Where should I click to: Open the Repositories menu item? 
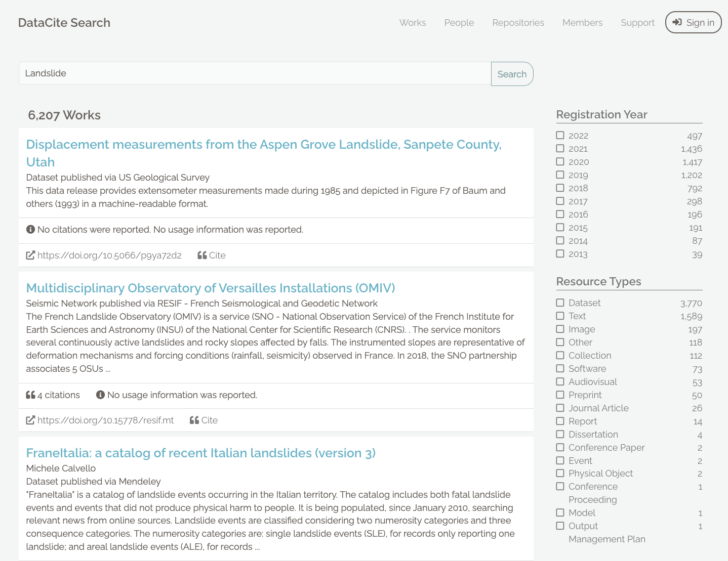click(x=518, y=23)
